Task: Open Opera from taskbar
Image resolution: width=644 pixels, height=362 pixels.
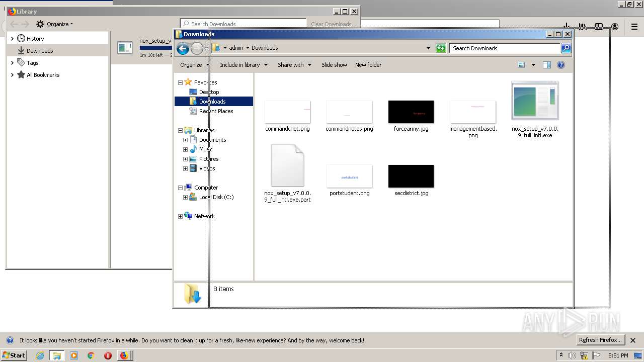Action: pyautogui.click(x=108, y=355)
